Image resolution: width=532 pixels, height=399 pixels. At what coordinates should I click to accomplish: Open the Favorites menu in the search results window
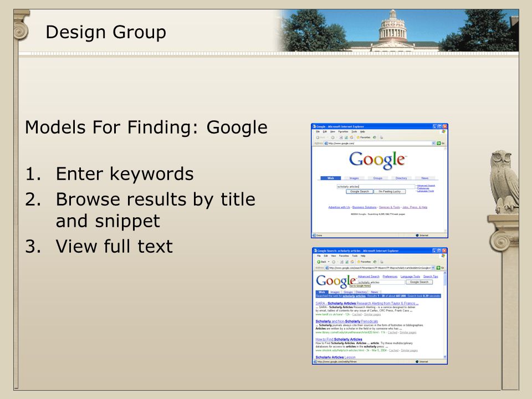[344, 256]
